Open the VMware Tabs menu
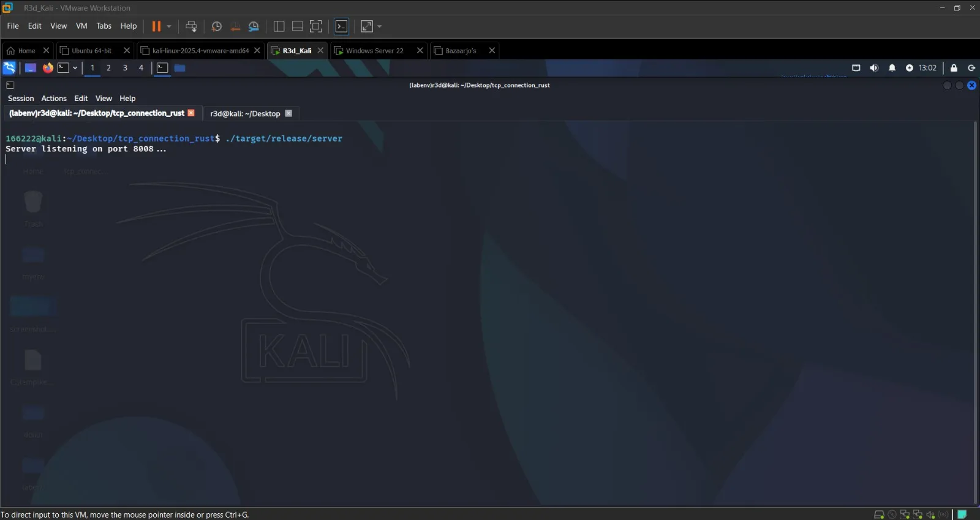The width and height of the screenshot is (980, 520). [104, 26]
